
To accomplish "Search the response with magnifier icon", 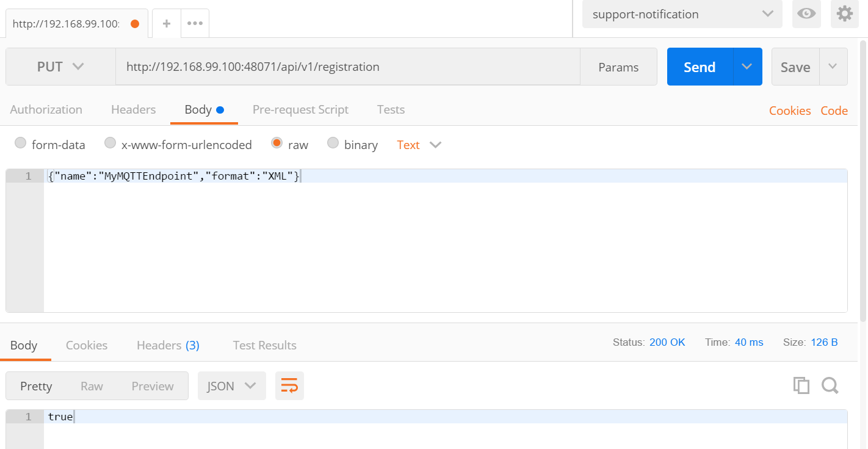I will click(x=830, y=385).
